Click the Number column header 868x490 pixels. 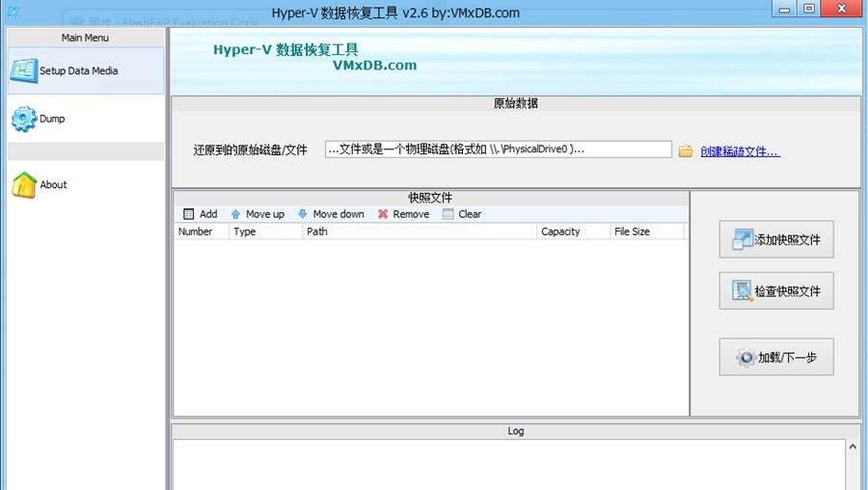click(x=201, y=231)
